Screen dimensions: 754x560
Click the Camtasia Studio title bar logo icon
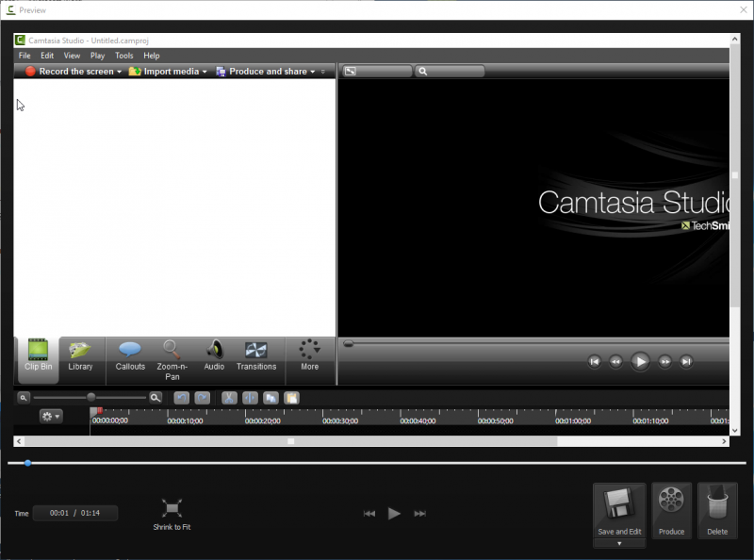[20, 41]
